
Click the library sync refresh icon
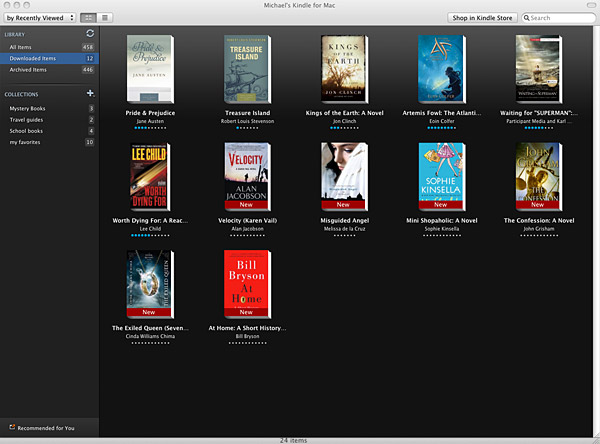[91, 34]
